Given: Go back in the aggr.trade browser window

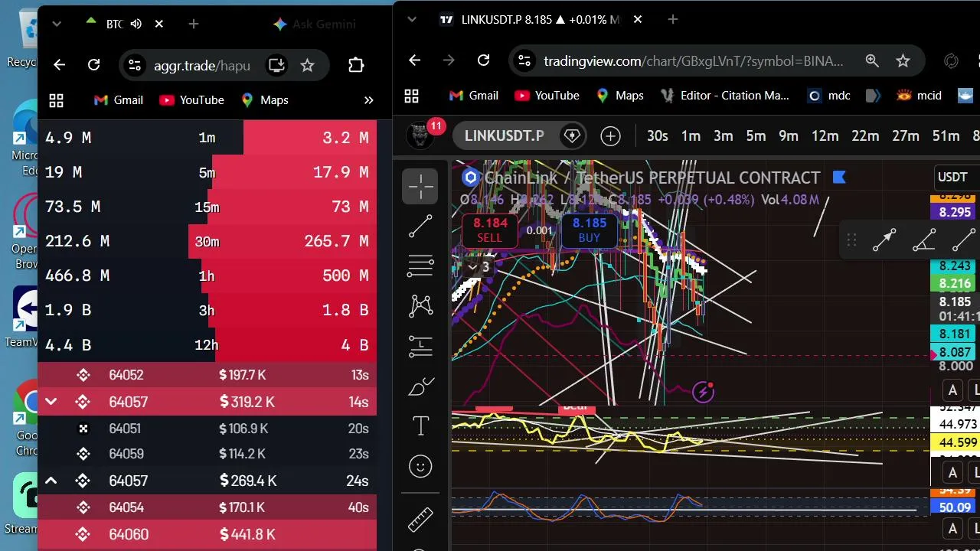Looking at the screenshot, I should (59, 65).
